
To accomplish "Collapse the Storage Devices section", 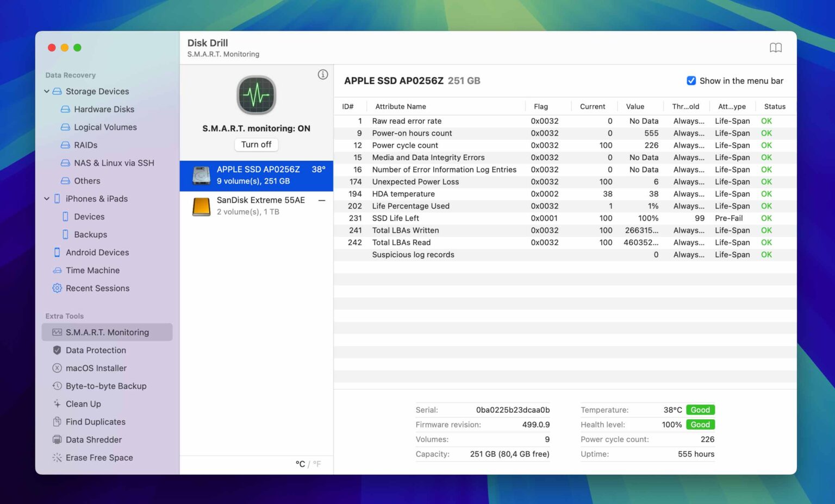I will point(47,91).
